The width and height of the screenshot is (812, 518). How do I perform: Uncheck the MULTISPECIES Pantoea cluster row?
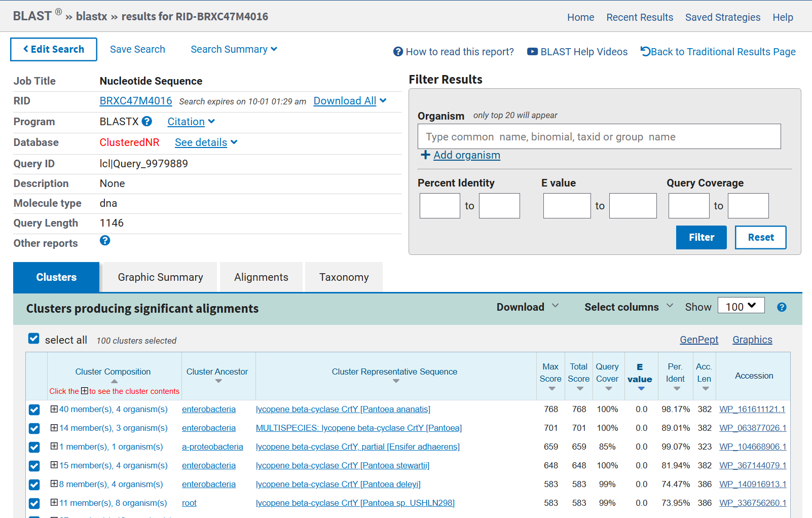click(x=34, y=428)
